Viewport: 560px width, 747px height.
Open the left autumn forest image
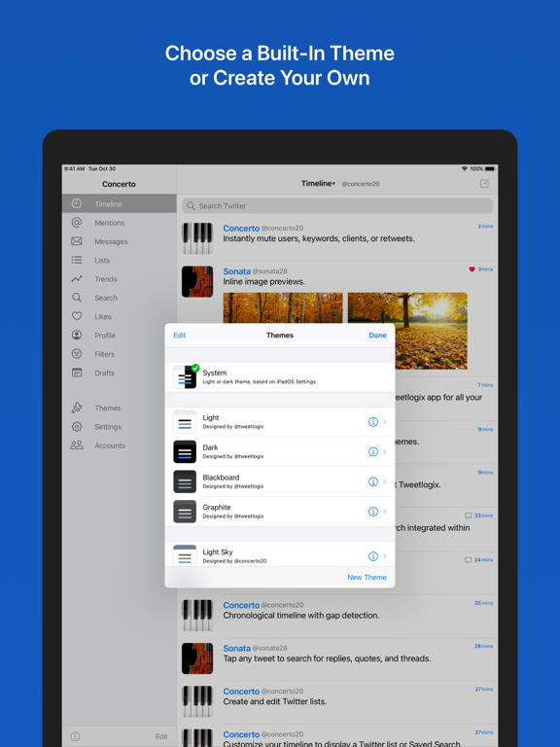pos(283,307)
